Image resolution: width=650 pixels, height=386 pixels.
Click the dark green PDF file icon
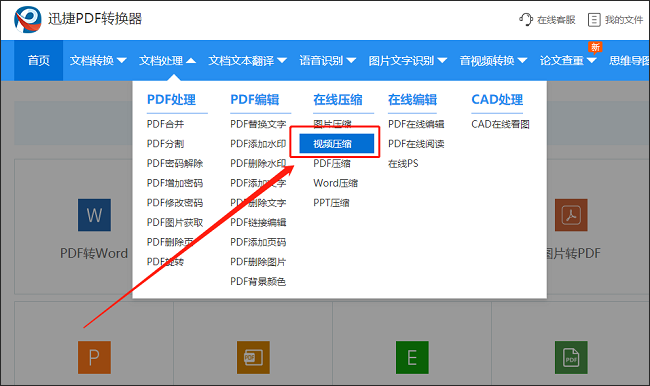point(571,357)
